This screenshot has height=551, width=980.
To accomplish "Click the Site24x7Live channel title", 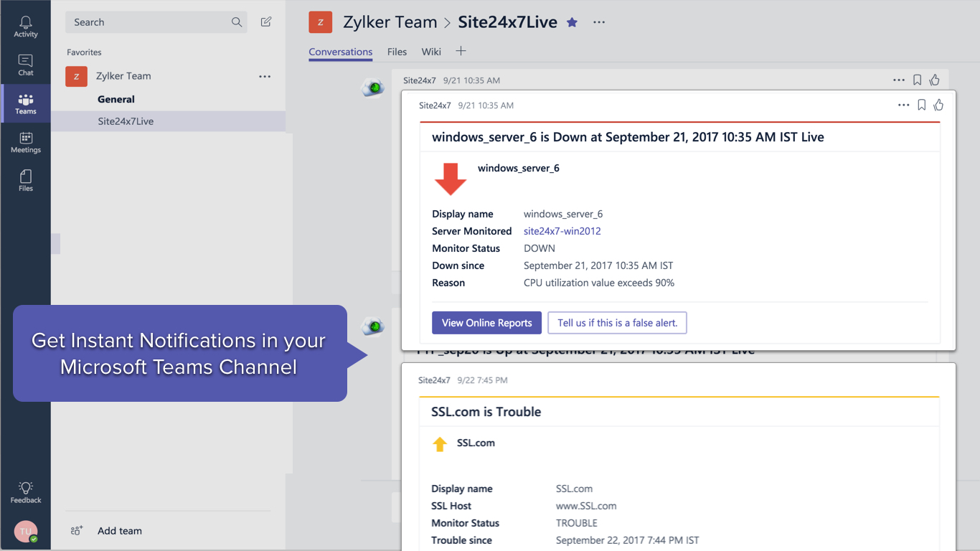I will pyautogui.click(x=508, y=22).
